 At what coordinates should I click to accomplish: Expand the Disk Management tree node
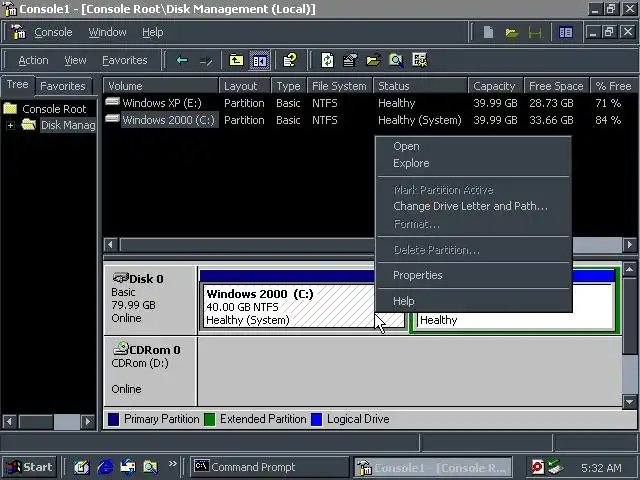10,125
